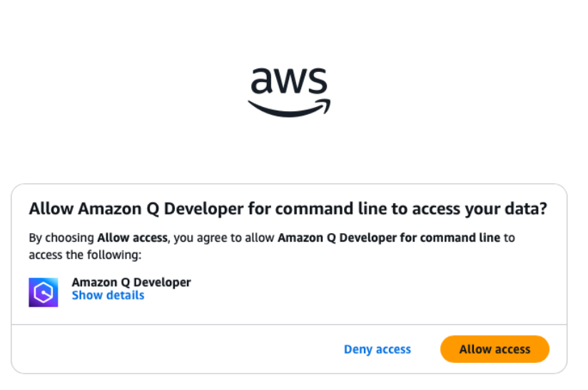588x390 pixels.
Task: Click the words 'By choosing' in description
Action: [61, 238]
